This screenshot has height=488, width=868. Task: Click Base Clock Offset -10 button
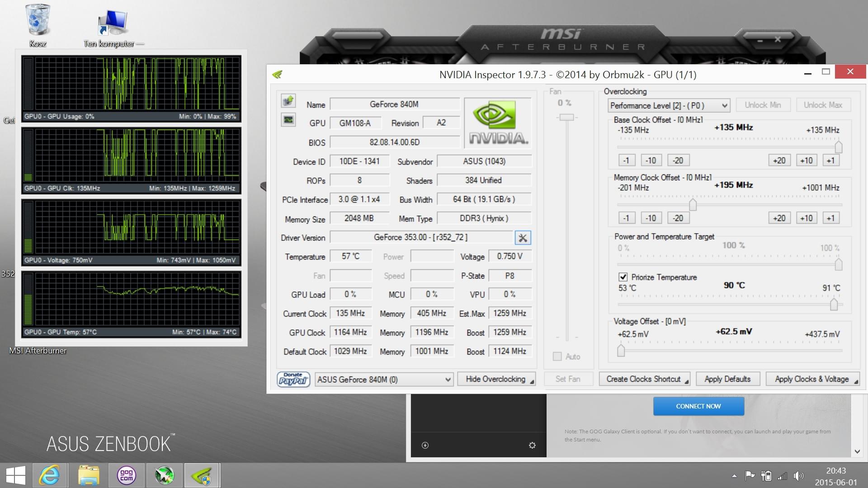coord(651,160)
